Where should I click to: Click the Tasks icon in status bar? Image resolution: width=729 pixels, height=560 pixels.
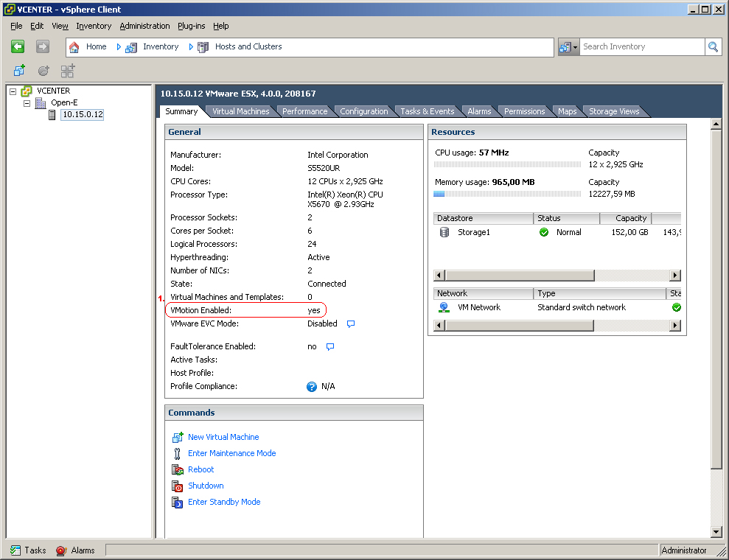pyautogui.click(x=15, y=550)
